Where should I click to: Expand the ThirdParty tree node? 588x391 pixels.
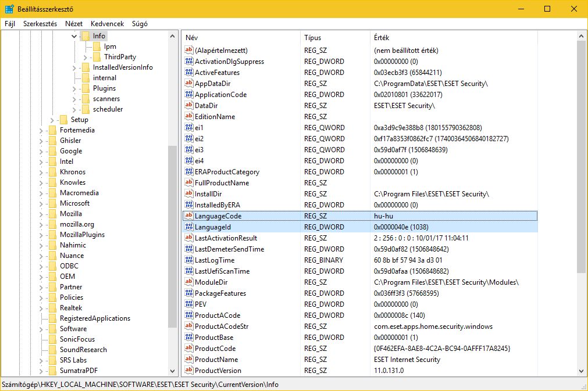coord(85,58)
